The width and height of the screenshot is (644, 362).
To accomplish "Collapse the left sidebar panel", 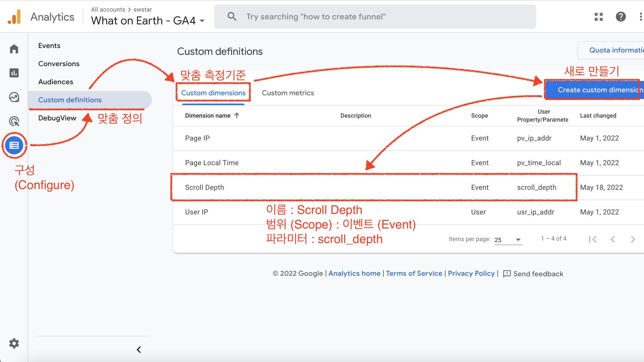I will click(138, 349).
